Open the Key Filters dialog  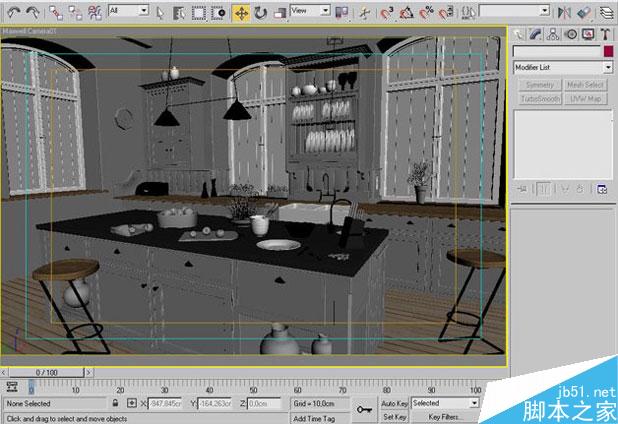(445, 417)
